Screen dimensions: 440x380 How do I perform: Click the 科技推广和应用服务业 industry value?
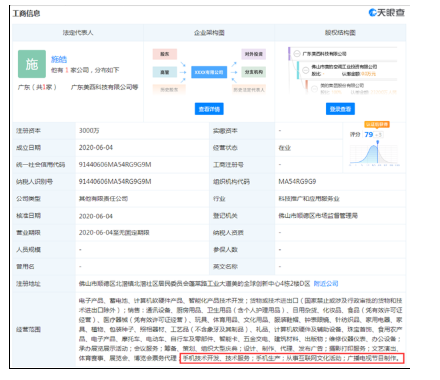[x=309, y=199]
